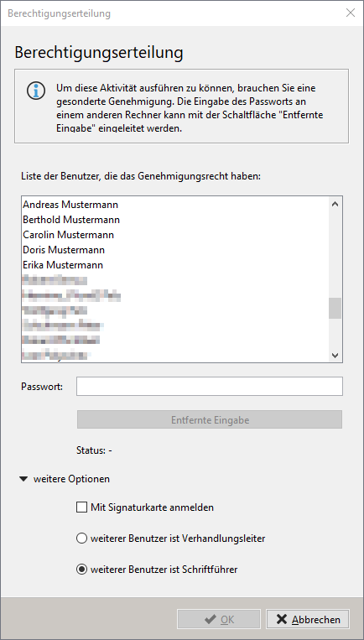Click the Abbrechen button
The width and height of the screenshot is (364, 640).
tap(308, 619)
